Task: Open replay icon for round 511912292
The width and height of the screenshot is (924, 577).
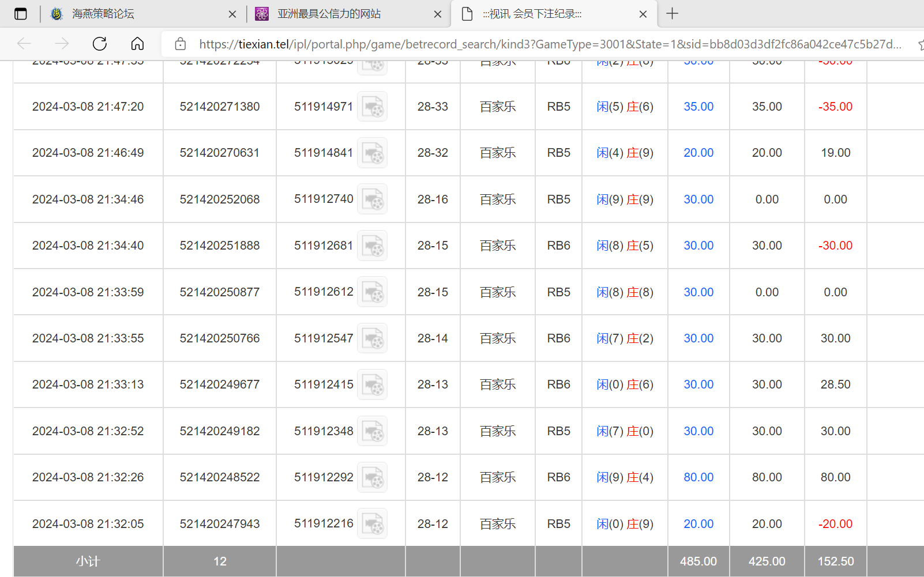Action: pos(372,477)
